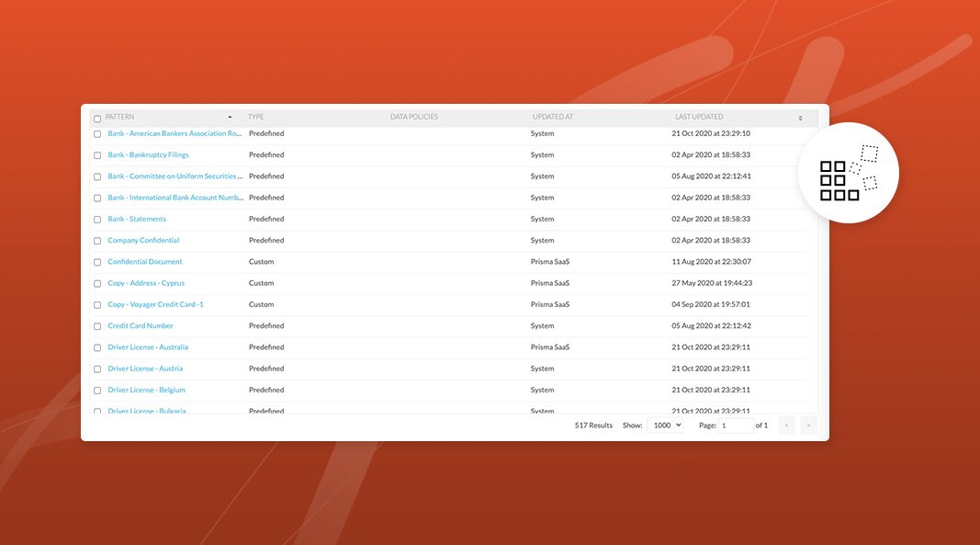Click the TYPE column header
The image size is (980, 545).
click(255, 117)
